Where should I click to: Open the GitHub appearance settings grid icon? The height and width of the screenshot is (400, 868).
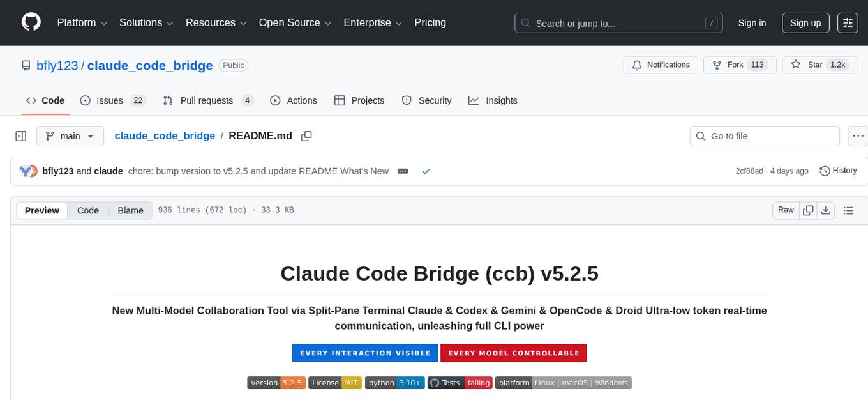tap(847, 22)
